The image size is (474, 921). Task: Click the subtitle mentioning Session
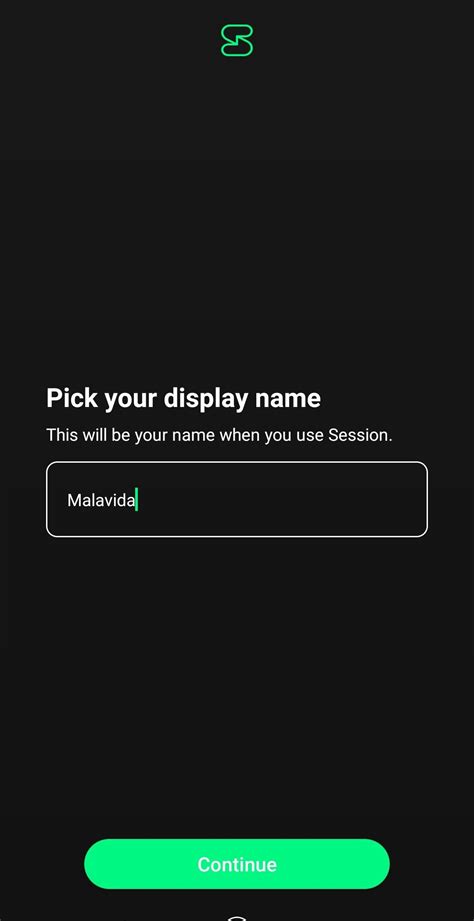[x=219, y=436]
